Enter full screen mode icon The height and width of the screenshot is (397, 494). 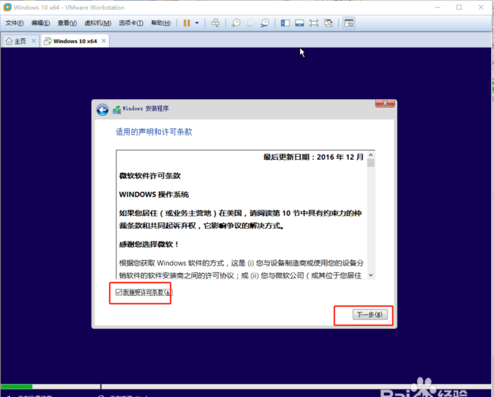click(314, 23)
